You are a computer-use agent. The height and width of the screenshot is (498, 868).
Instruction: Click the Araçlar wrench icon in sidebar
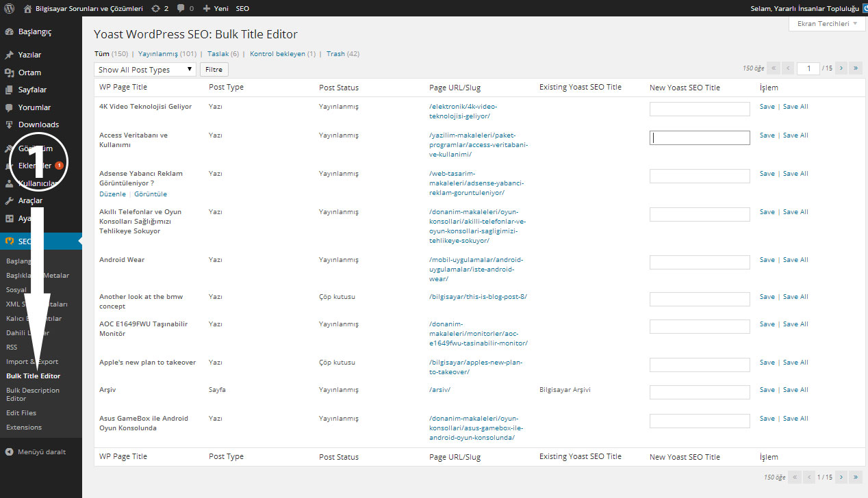(x=9, y=200)
